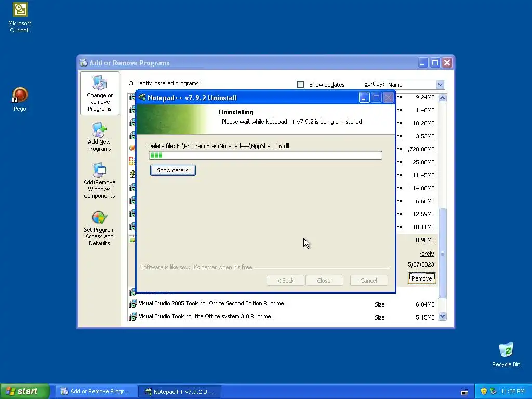
Task: Click the 25.08MB size value
Action: click(423, 162)
